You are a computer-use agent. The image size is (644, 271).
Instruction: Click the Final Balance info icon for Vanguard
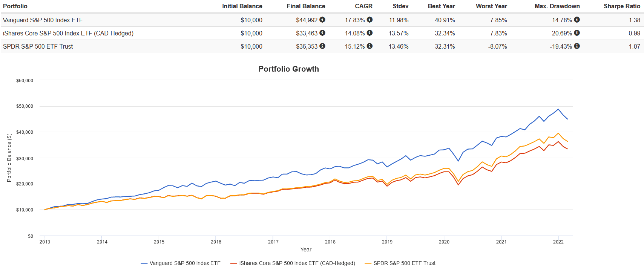(322, 20)
